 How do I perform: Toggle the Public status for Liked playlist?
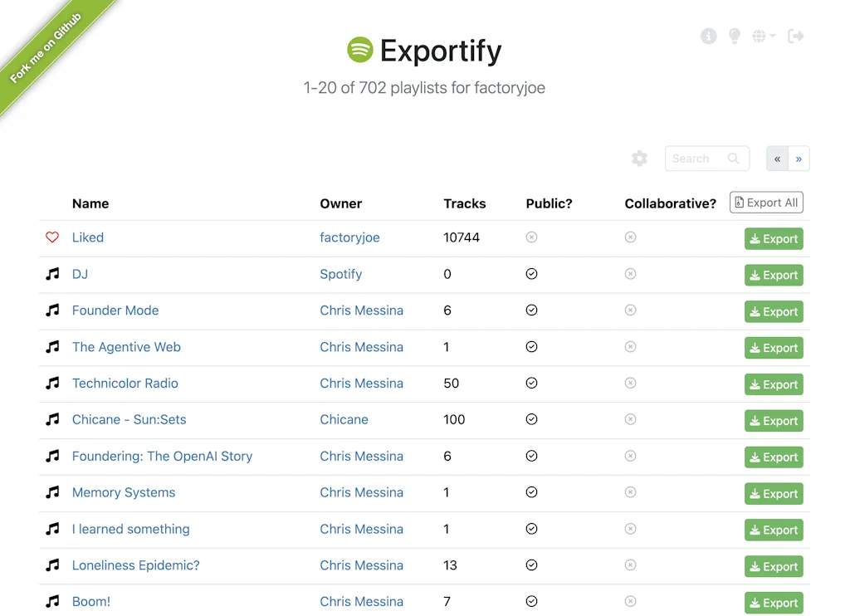(531, 237)
